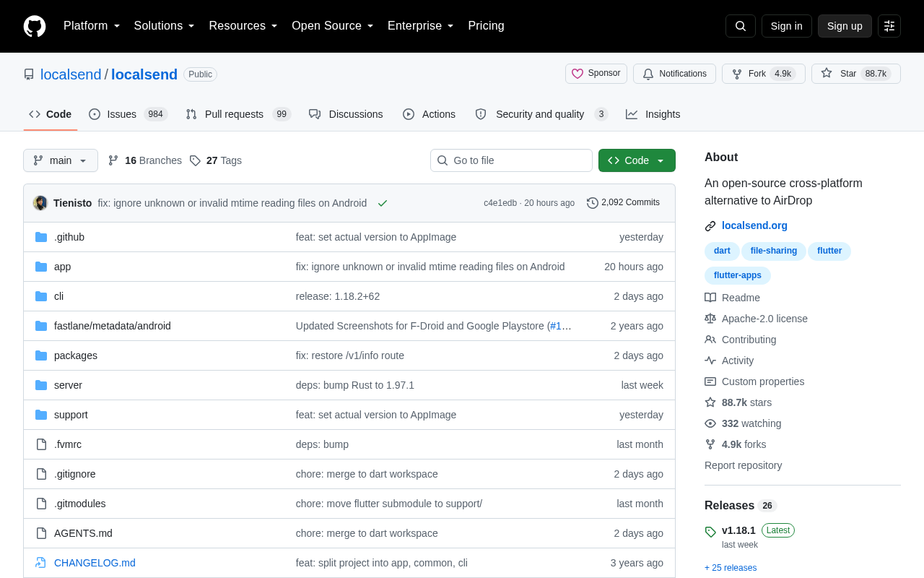Image resolution: width=924 pixels, height=578 pixels.
Task: Click the .fvmrc file icon
Action: 41,444
